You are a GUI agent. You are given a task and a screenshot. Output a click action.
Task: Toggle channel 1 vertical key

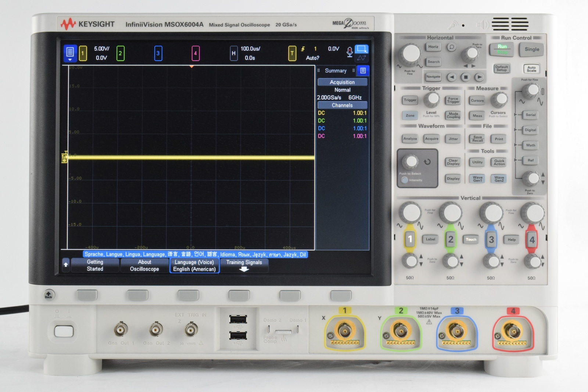410,239
